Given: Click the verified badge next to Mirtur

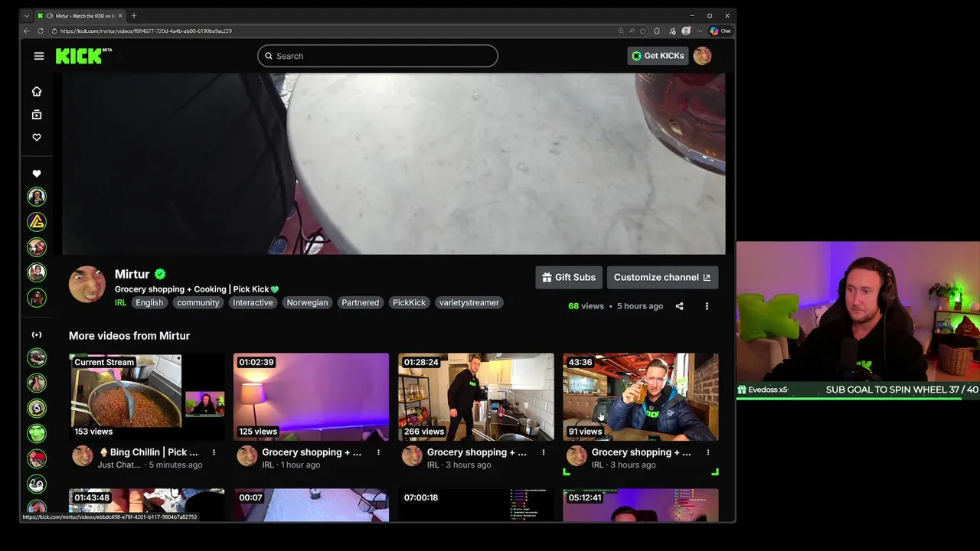Looking at the screenshot, I should coord(160,274).
